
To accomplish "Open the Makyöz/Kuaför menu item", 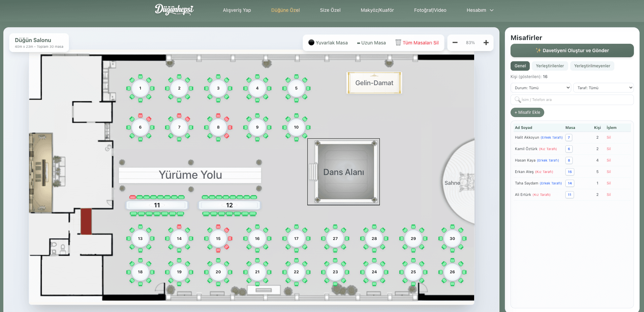I will click(377, 10).
